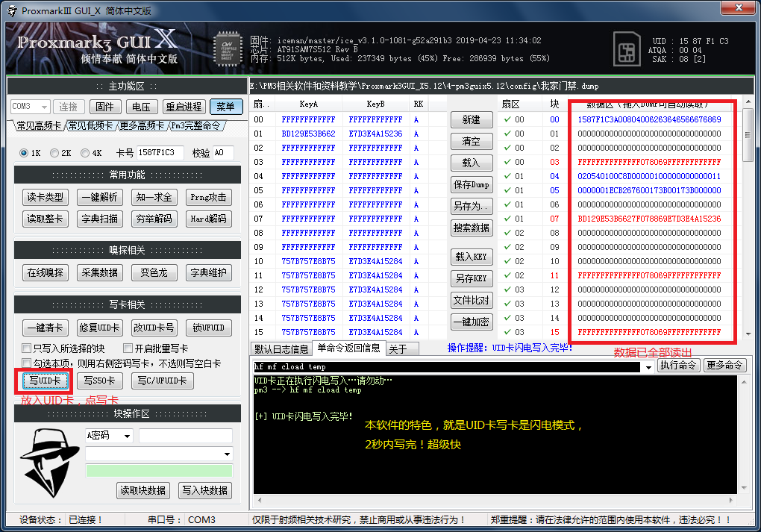Viewport: 761px width, 532px height.
Task: Click the SIM card icon beside UID
Action: pos(627,49)
